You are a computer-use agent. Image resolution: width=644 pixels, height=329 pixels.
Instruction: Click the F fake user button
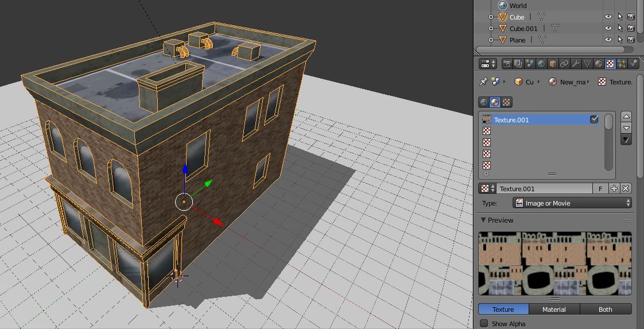pos(600,188)
